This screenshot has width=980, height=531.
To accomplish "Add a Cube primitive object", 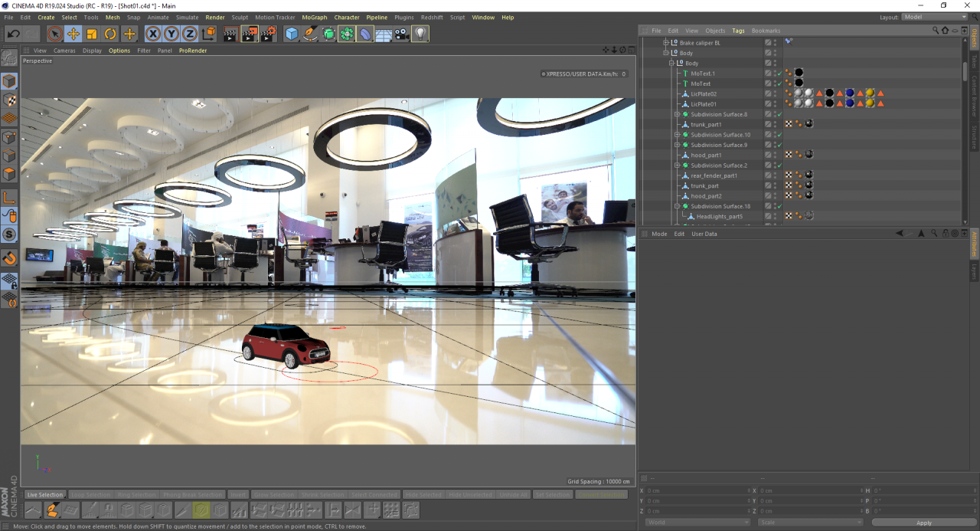I will (292, 34).
